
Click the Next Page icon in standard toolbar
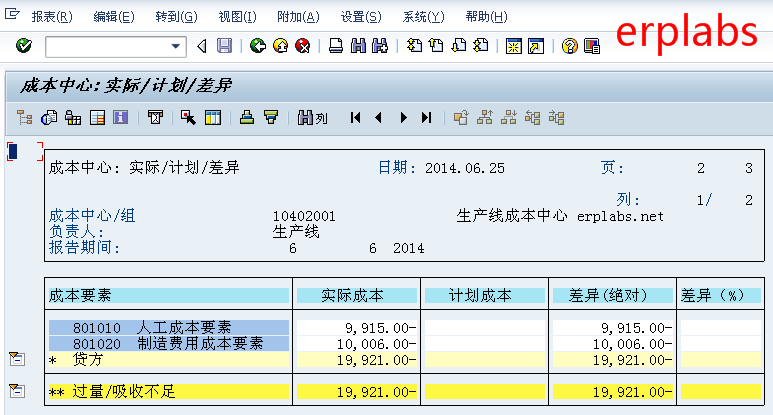click(458, 46)
